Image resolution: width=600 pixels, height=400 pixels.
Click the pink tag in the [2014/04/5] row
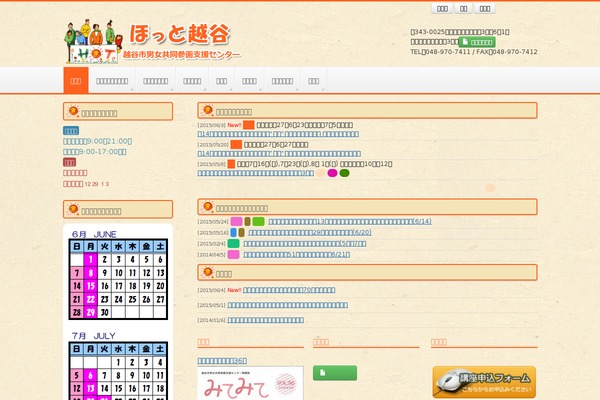[x=233, y=255]
